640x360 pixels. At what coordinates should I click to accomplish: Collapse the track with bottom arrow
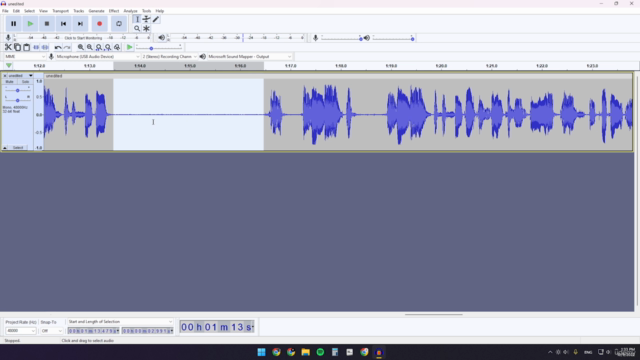tap(5, 148)
